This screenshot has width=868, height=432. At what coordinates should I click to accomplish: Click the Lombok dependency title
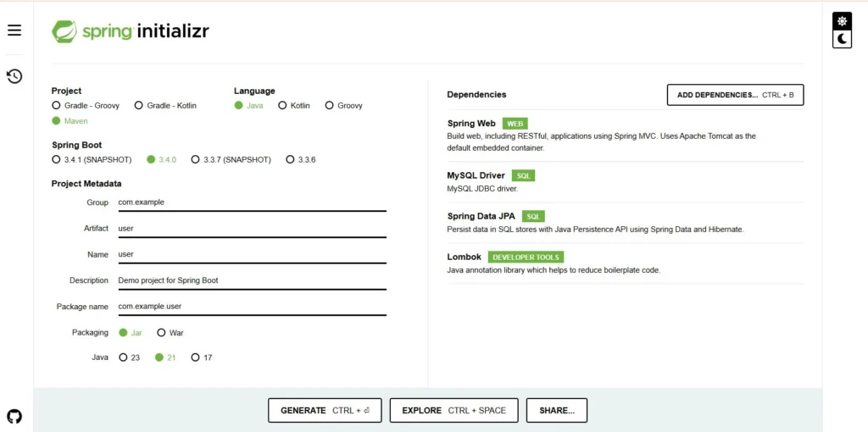464,258
